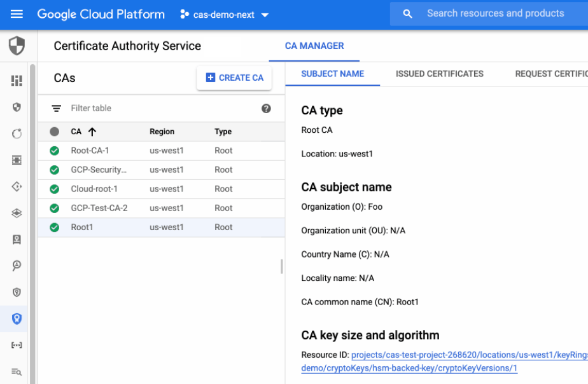Click the panel divider resize handle
Image resolution: width=588 pixels, height=384 pixels.
click(282, 266)
